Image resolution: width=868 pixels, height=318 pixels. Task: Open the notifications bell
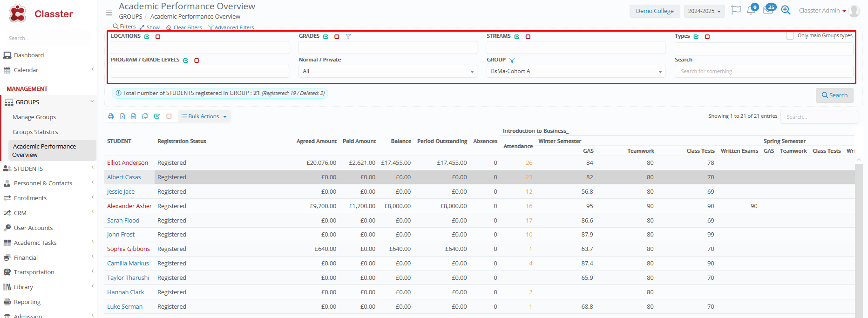(x=751, y=11)
